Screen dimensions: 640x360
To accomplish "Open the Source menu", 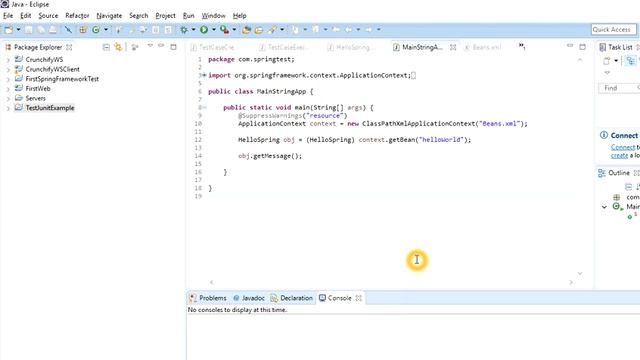I will 48,16.
